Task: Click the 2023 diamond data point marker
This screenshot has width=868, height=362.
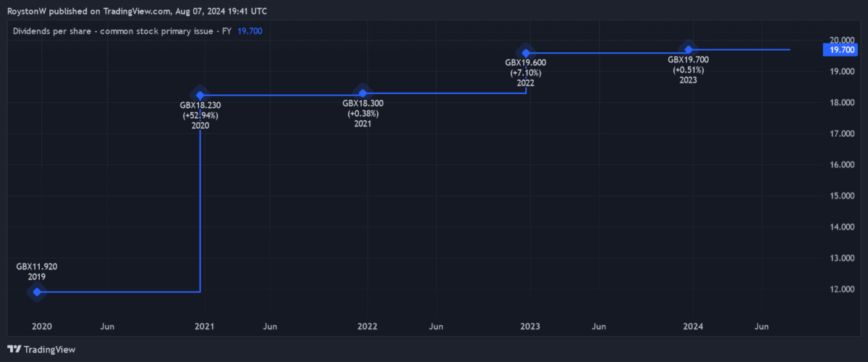Action: (x=689, y=49)
